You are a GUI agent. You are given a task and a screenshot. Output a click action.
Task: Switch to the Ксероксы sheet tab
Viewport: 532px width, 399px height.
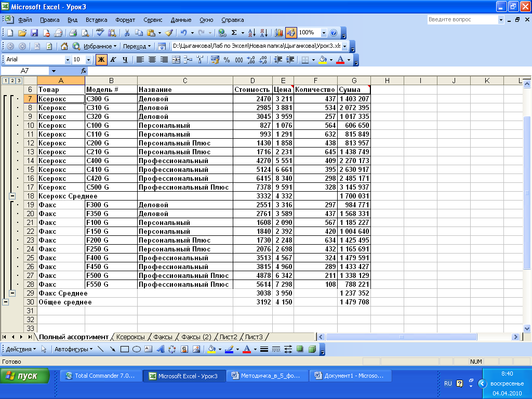(x=130, y=337)
